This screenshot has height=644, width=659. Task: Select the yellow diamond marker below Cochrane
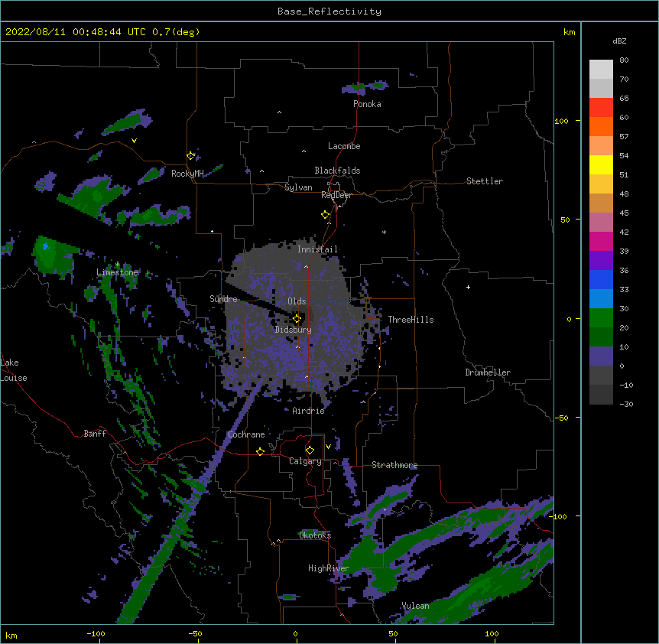pyautogui.click(x=260, y=451)
